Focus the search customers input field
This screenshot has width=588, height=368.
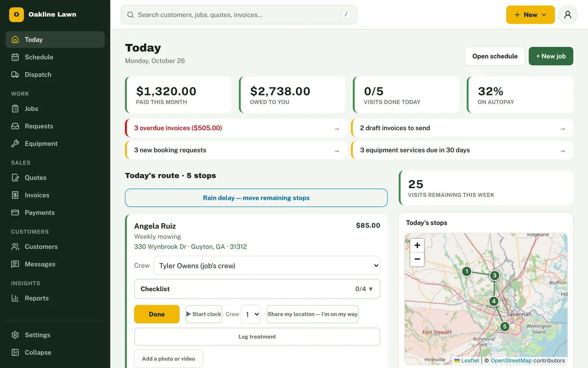[239, 15]
